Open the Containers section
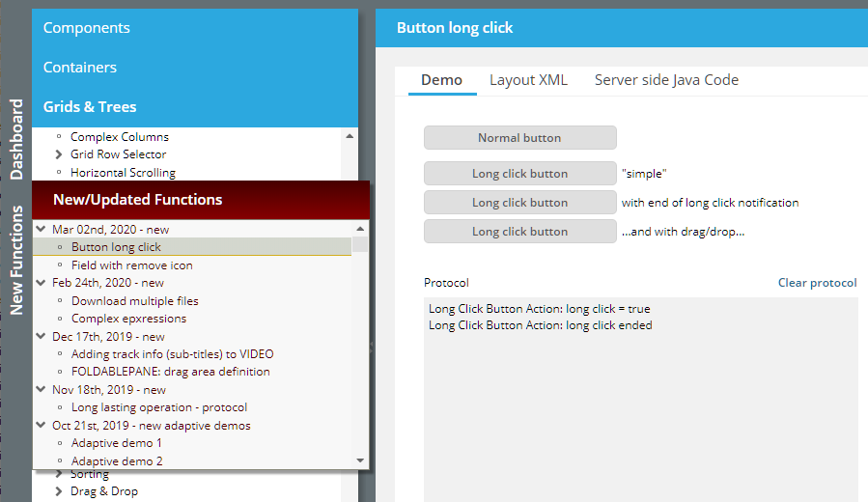 (x=80, y=68)
